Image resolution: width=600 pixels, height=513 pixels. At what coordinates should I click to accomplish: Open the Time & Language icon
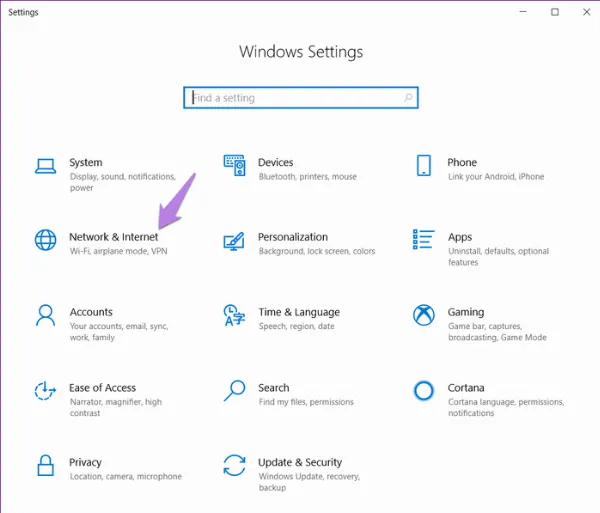coord(234,316)
